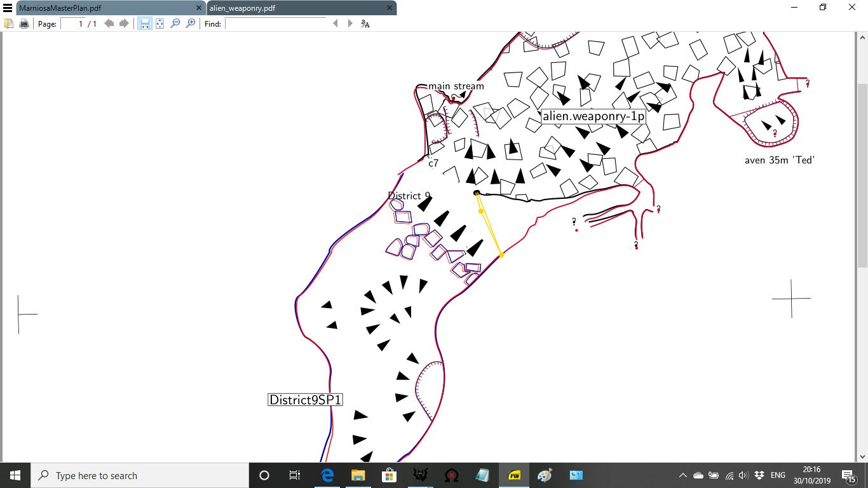Click Find Previous arrow

[336, 24]
